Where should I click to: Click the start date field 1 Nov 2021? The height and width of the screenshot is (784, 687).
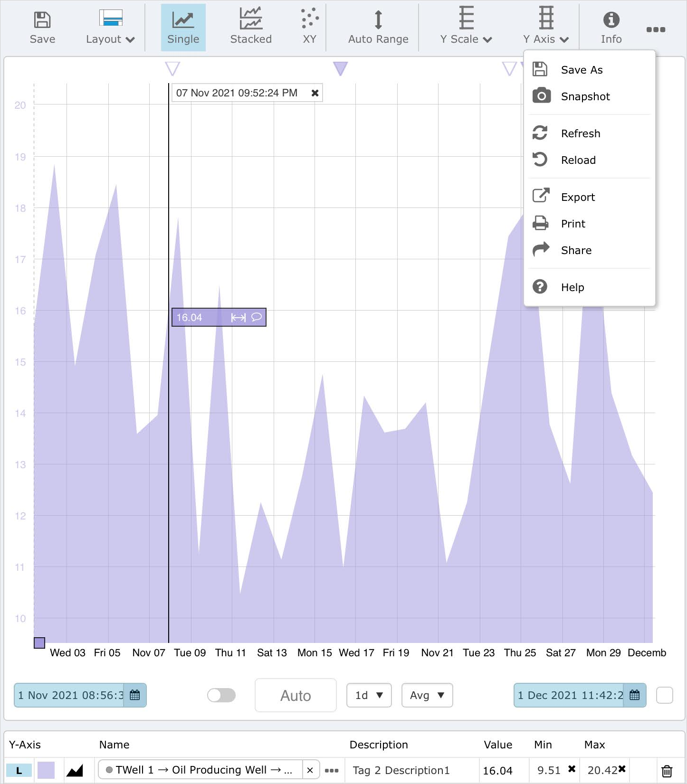[69, 695]
